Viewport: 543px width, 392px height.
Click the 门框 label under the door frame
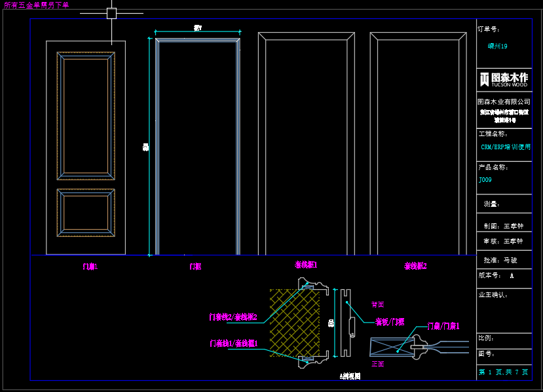point(195,266)
